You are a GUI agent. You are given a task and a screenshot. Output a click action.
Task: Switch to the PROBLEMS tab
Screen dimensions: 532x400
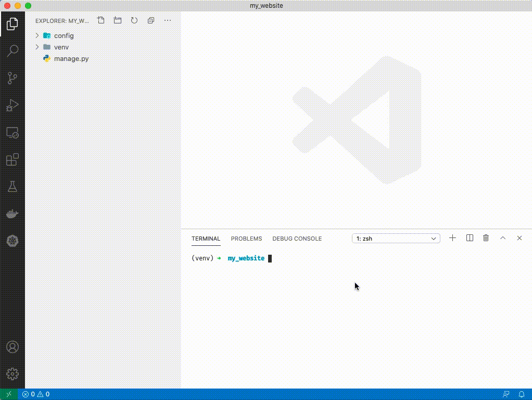pos(246,239)
